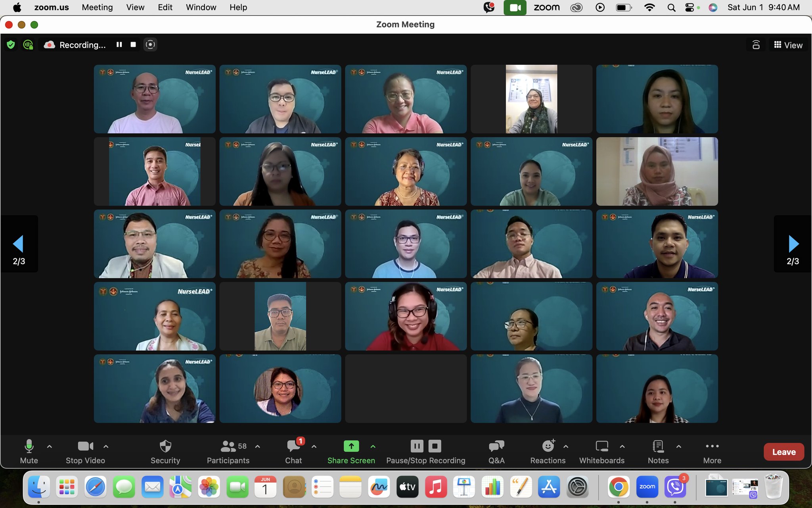Click the Share Screen green arrow icon

(x=351, y=446)
